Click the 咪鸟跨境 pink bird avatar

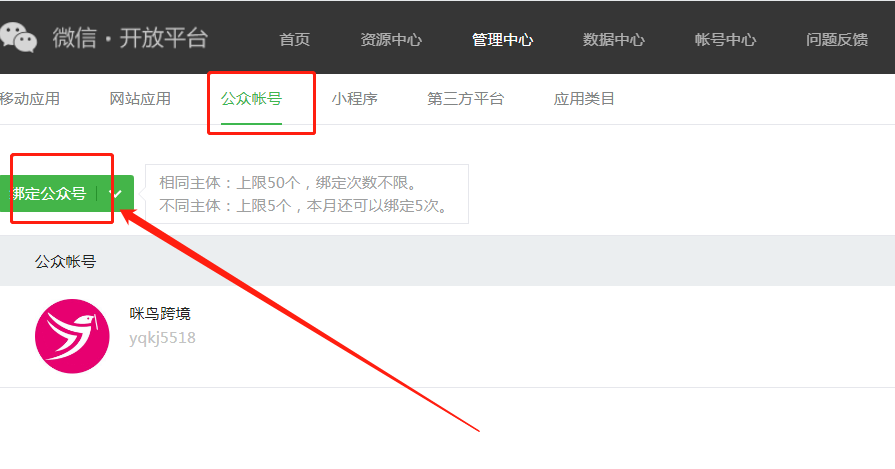click(72, 336)
